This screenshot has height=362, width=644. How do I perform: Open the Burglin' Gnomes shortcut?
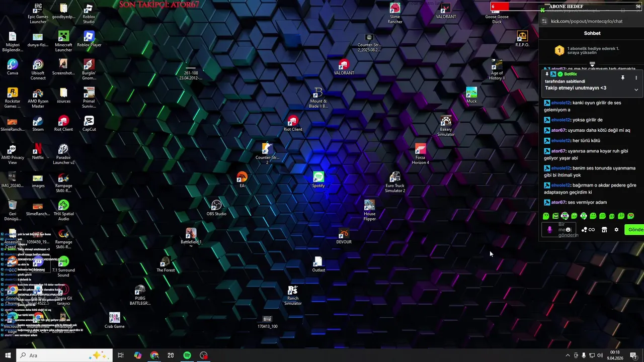click(89, 69)
